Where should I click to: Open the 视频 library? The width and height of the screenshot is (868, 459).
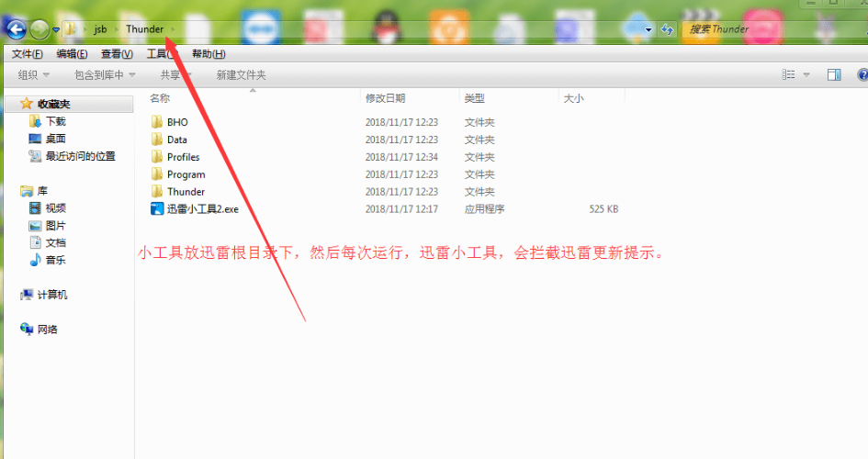[56, 208]
